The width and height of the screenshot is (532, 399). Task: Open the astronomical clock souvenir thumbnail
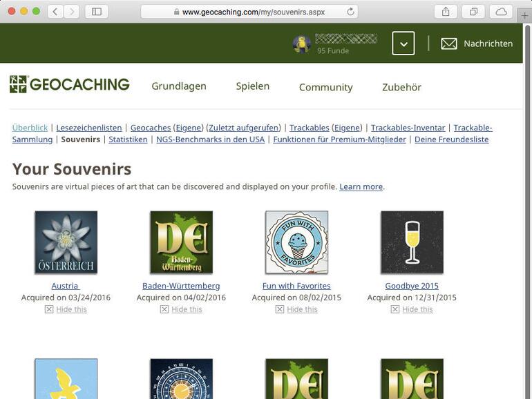[x=182, y=379]
